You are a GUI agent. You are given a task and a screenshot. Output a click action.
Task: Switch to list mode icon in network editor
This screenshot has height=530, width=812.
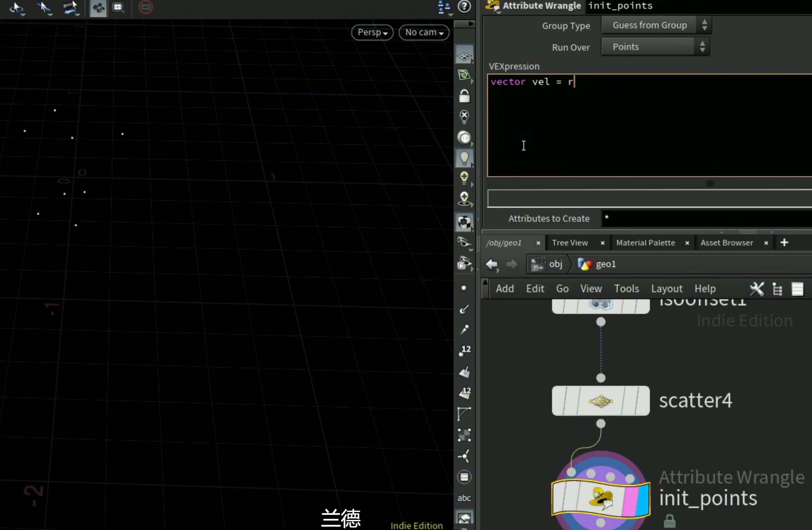tap(797, 289)
